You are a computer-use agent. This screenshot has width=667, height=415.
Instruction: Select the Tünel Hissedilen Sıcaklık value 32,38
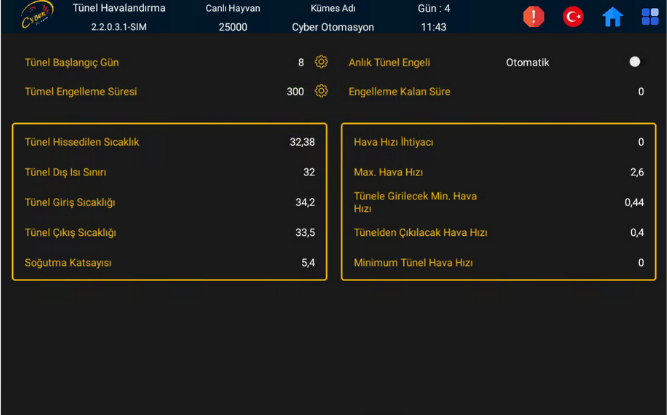[x=302, y=142]
